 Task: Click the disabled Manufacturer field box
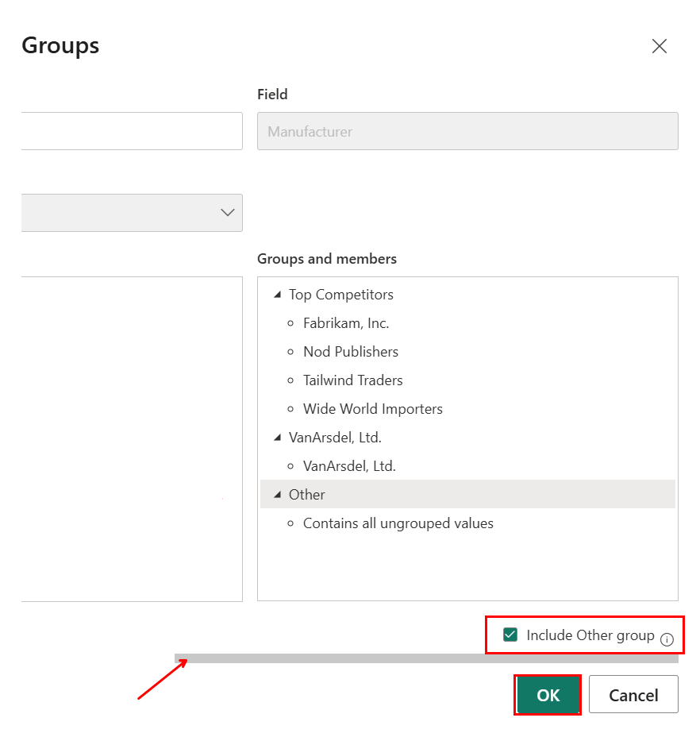pos(467,131)
